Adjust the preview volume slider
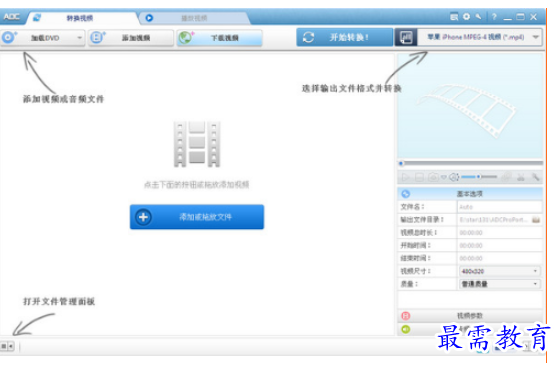The width and height of the screenshot is (559, 369). [x=479, y=176]
